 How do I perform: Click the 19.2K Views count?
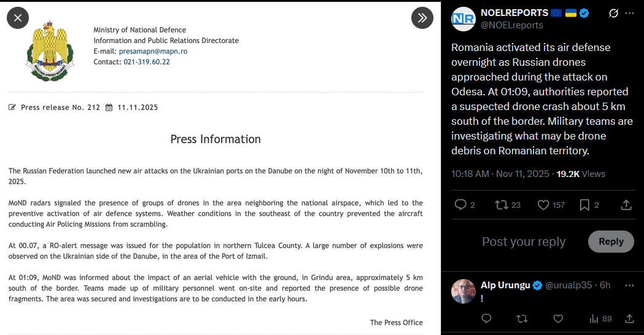(x=581, y=174)
